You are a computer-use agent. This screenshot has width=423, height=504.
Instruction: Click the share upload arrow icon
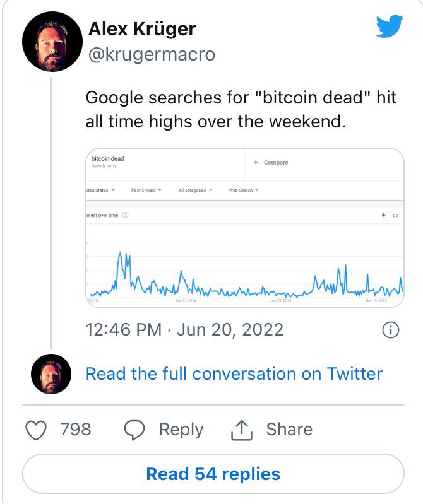[x=242, y=430]
